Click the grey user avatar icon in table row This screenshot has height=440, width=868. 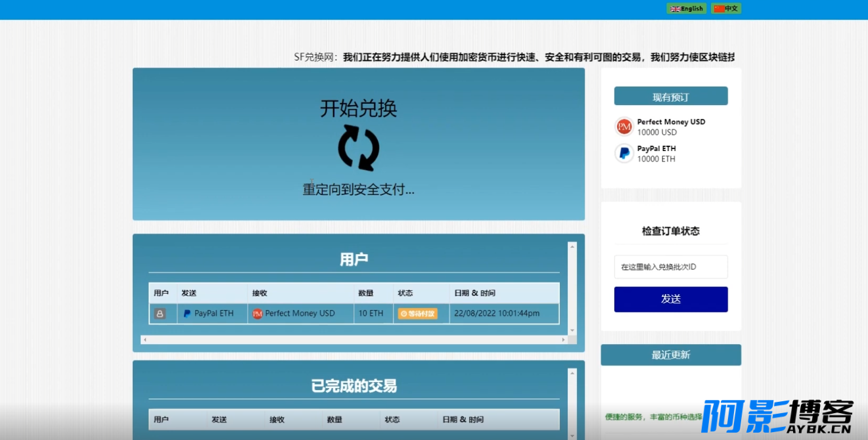pos(160,313)
